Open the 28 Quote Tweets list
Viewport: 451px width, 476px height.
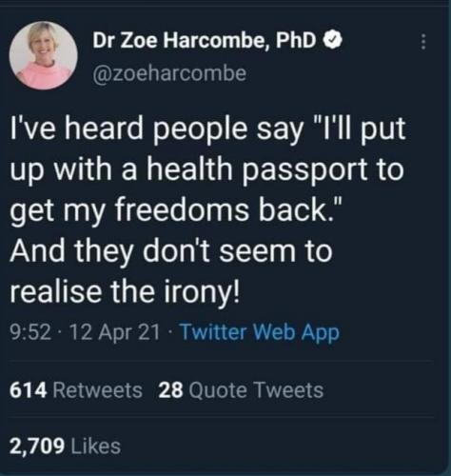click(241, 390)
